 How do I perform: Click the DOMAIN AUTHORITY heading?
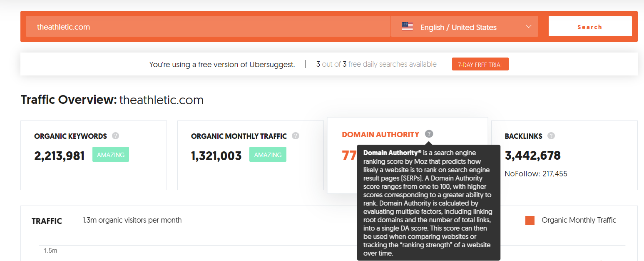point(380,135)
